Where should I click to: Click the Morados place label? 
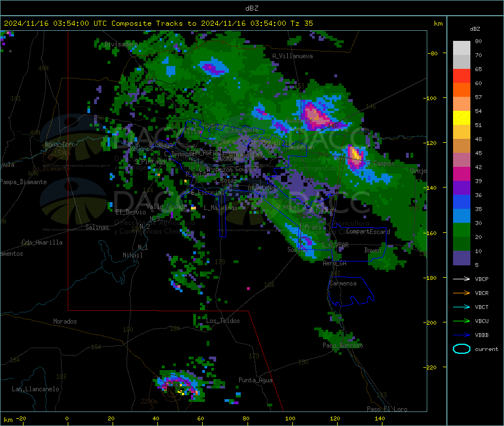(x=65, y=321)
